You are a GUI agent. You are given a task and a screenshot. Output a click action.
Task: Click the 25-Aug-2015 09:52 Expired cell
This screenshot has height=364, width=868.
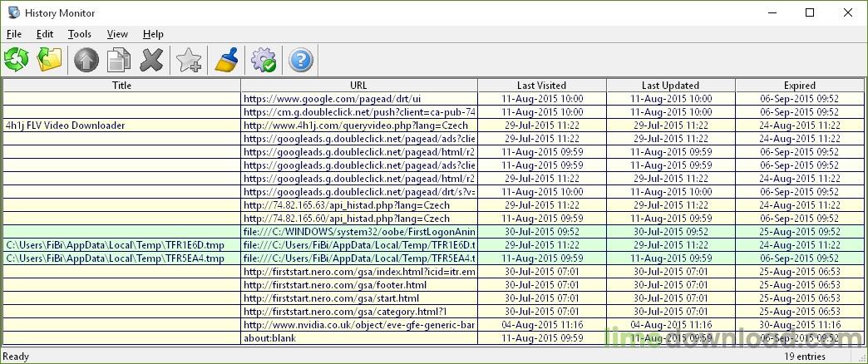799,232
